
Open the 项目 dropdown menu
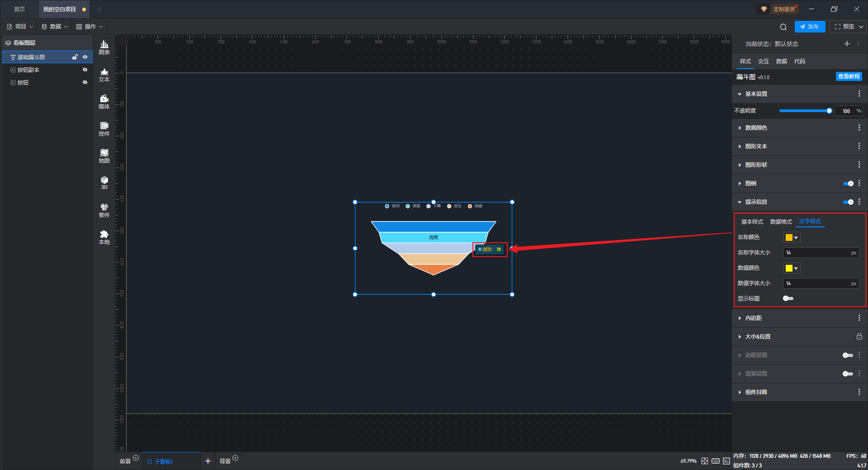20,27
